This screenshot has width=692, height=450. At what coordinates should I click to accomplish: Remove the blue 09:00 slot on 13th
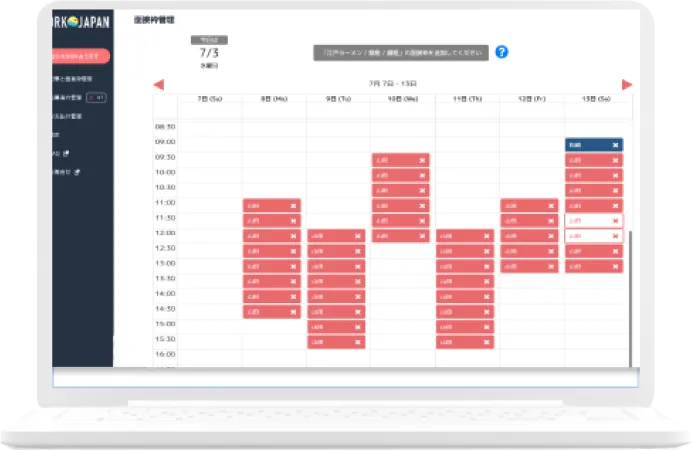[615, 145]
